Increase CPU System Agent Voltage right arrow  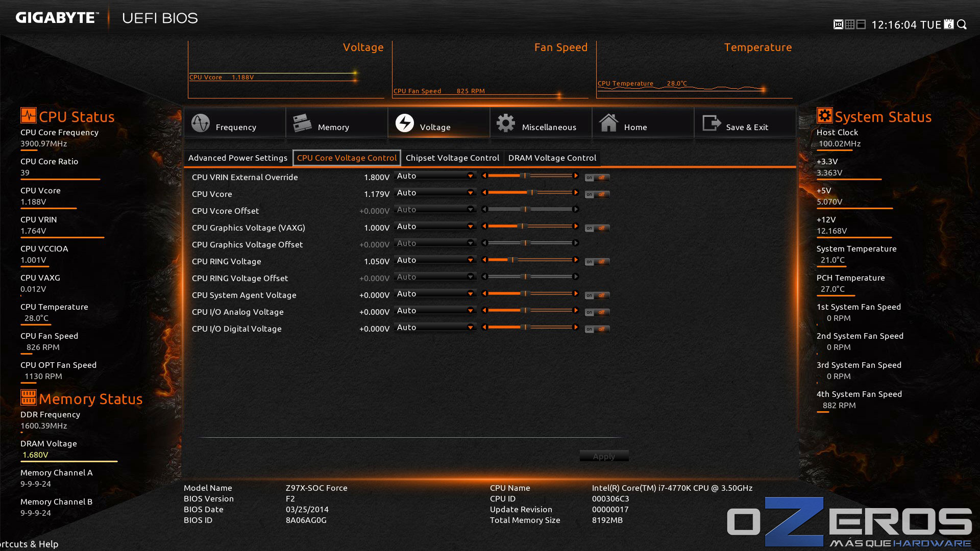576,294
